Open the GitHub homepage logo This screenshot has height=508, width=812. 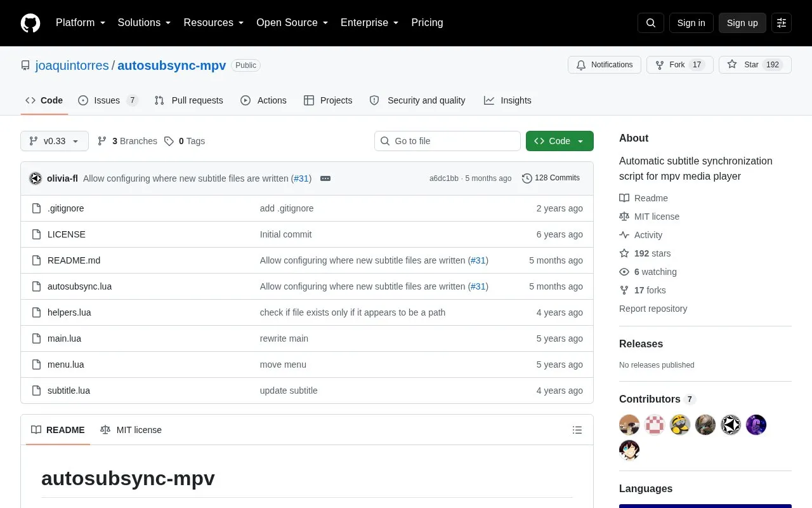click(30, 23)
